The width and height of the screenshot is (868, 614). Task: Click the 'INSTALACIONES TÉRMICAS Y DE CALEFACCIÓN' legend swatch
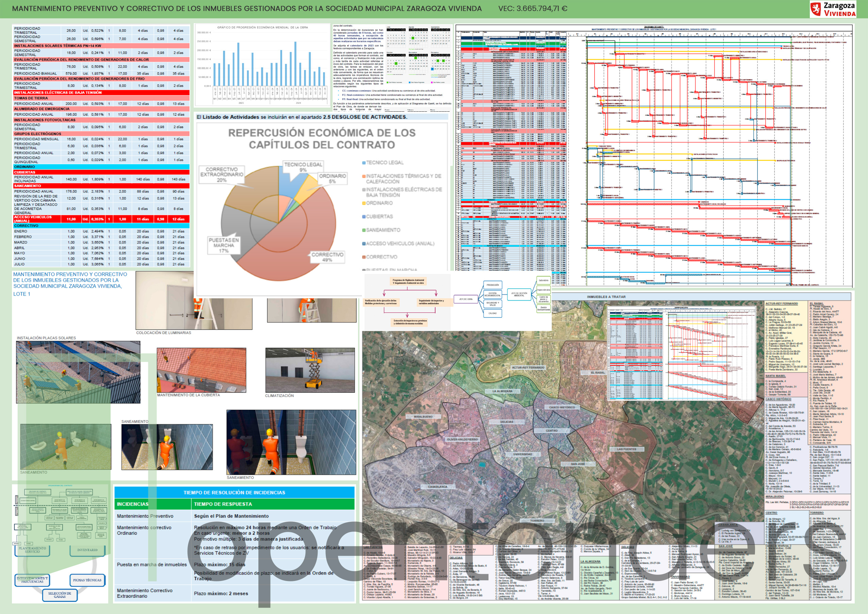364,176
